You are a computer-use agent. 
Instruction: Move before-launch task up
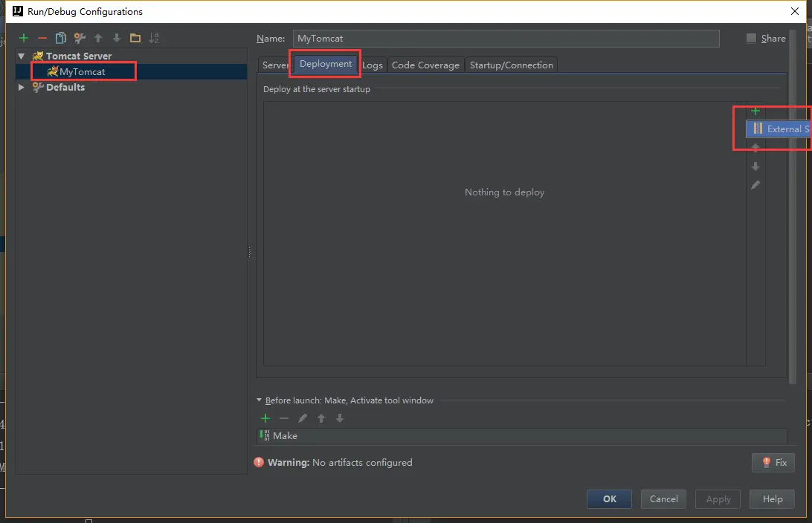(x=321, y=418)
